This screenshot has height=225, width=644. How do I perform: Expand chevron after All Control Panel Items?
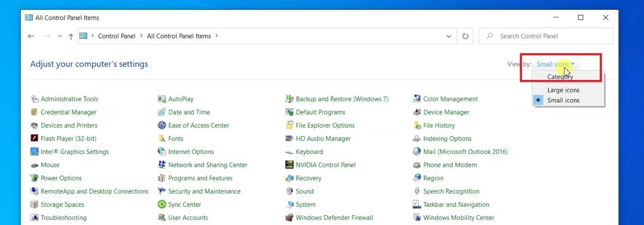[217, 36]
